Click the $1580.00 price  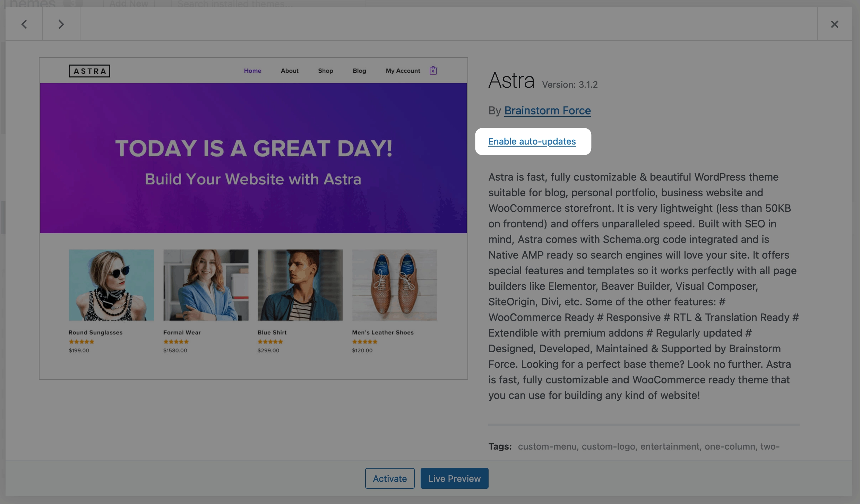175,350
